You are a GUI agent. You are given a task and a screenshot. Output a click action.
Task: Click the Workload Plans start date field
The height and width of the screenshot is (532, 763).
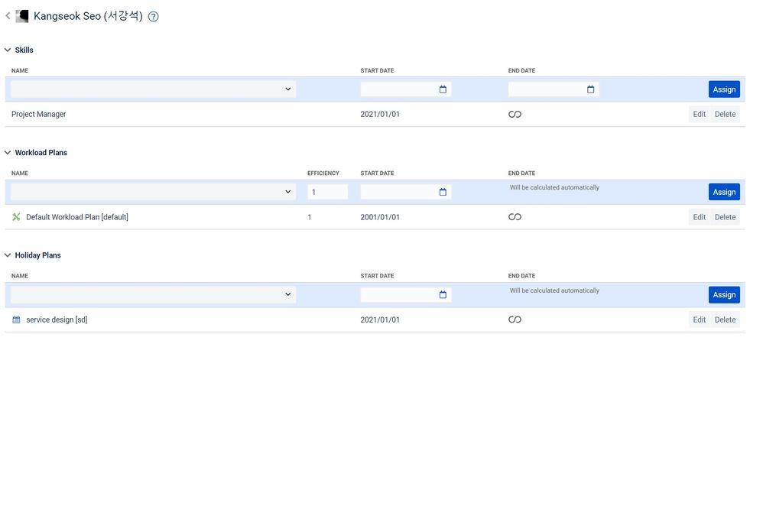(x=405, y=192)
